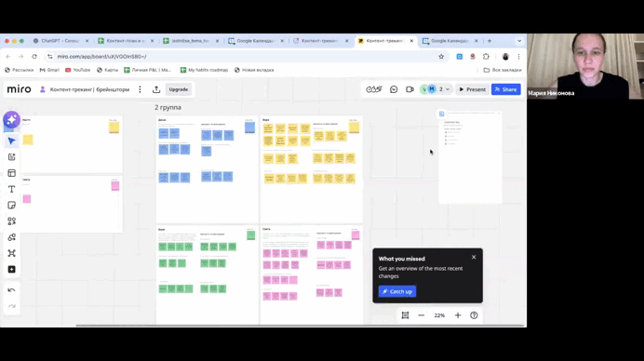
Task: Open Chrome extensions puzzle icon
Action: (x=486, y=56)
